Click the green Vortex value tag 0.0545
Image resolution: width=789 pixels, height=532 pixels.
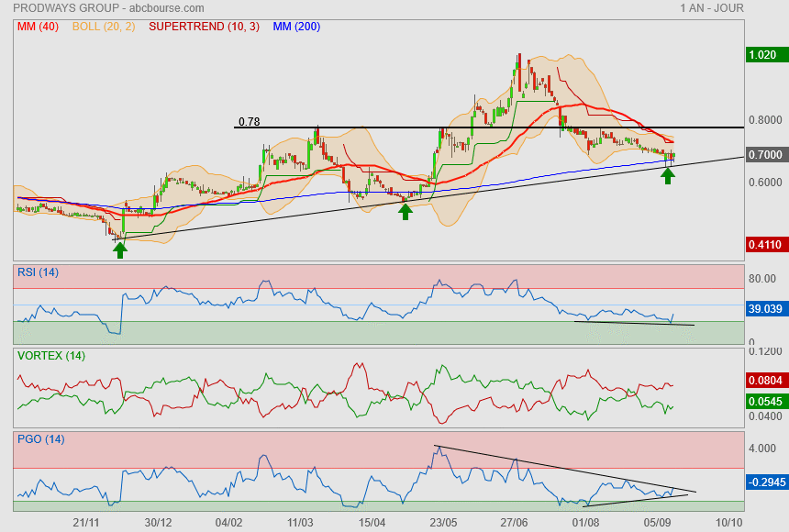(x=764, y=402)
